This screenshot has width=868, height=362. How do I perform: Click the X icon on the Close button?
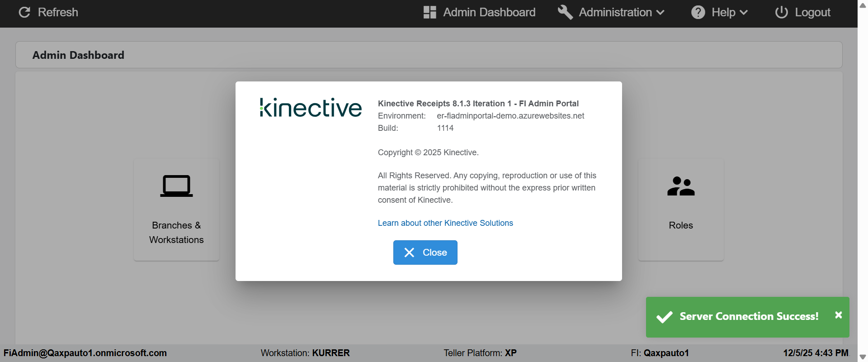(409, 252)
